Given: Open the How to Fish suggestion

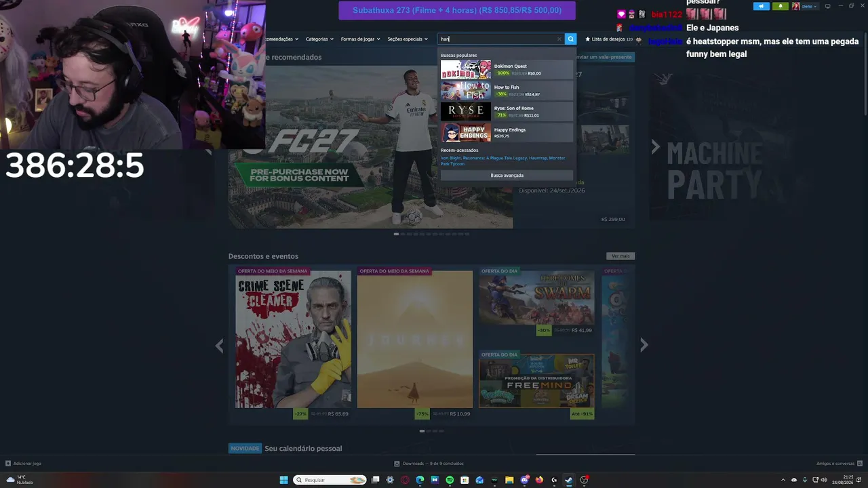Looking at the screenshot, I should (507, 90).
